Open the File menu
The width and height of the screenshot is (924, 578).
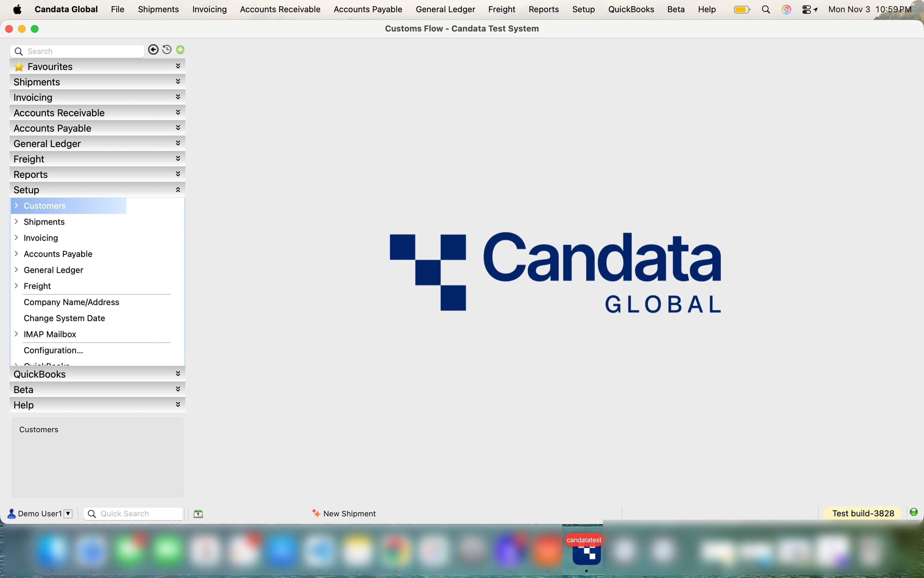pos(118,10)
